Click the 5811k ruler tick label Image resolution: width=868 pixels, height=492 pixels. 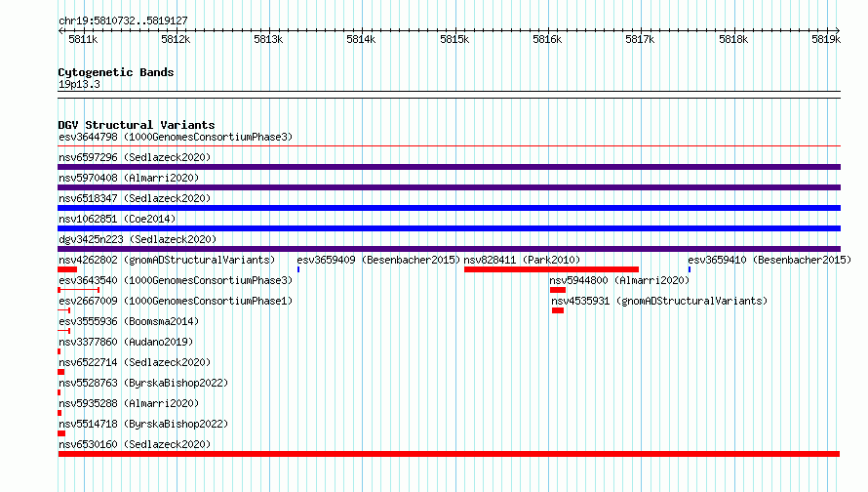(x=83, y=39)
